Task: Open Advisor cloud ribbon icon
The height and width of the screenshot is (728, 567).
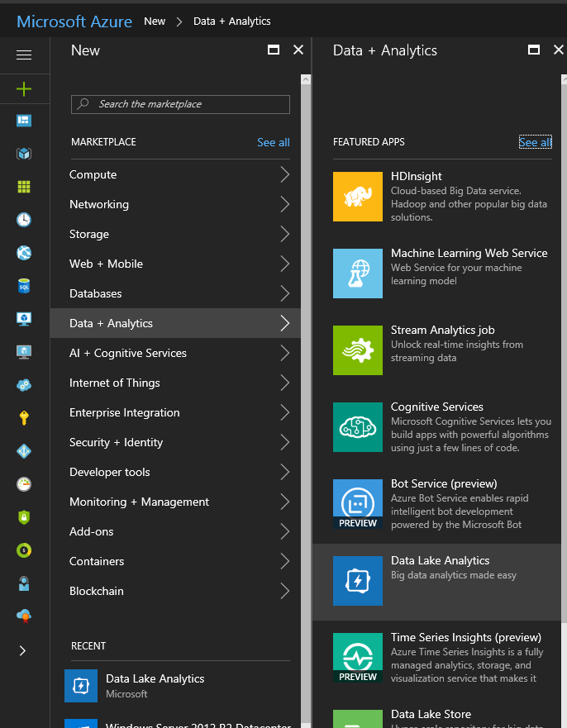Action: (x=24, y=616)
